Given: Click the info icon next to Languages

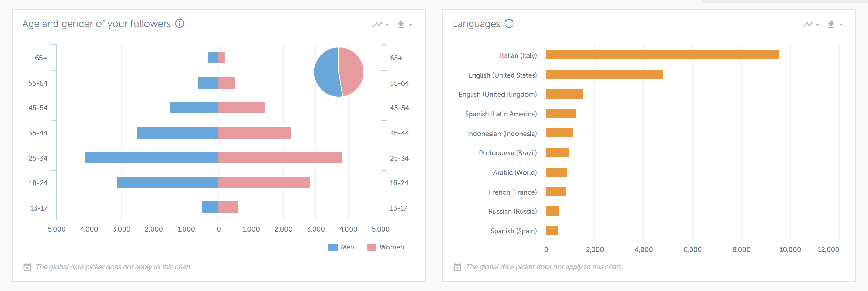Looking at the screenshot, I should click(x=509, y=23).
